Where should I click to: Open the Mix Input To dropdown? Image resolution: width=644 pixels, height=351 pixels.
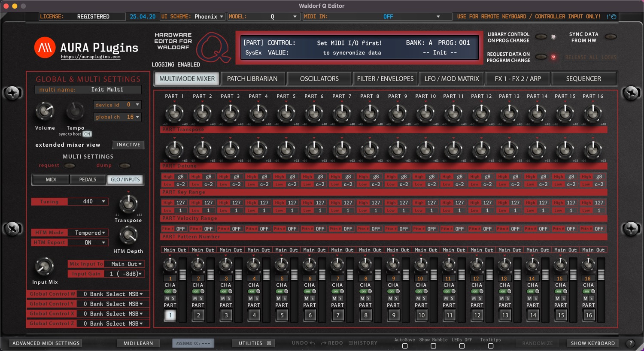124,264
